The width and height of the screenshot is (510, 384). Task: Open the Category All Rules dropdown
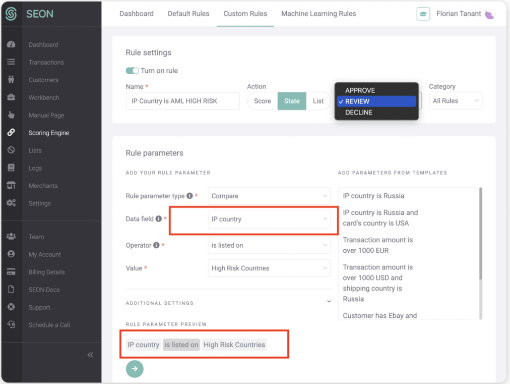pos(455,101)
